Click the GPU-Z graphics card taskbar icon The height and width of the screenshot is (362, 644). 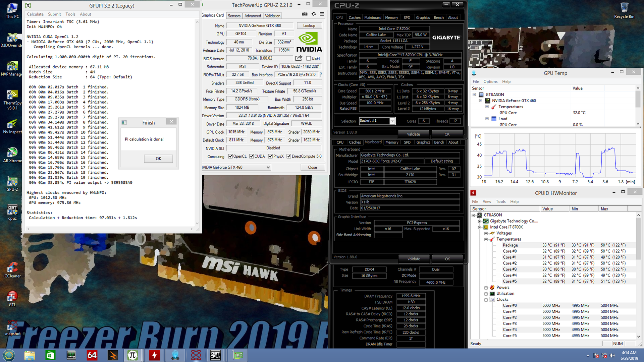[238, 355]
